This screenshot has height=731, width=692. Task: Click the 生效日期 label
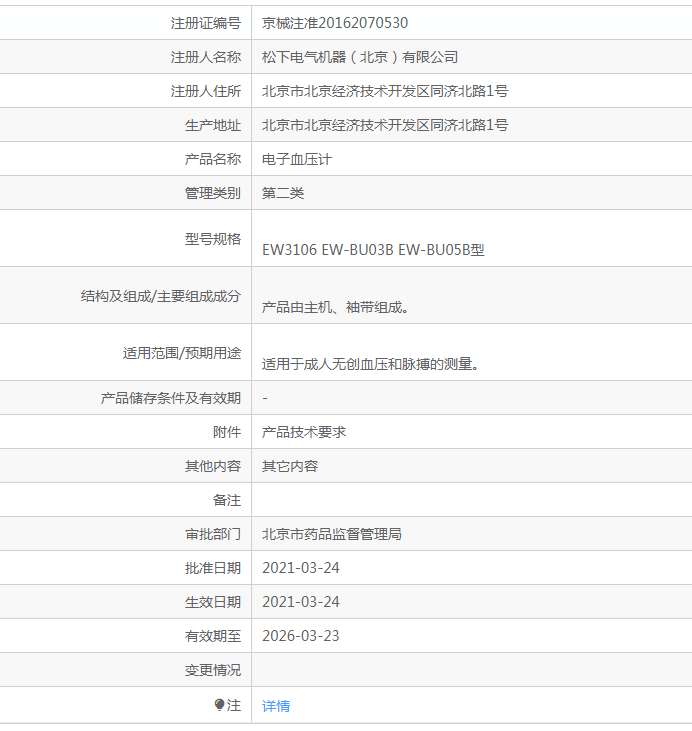[x=213, y=602]
